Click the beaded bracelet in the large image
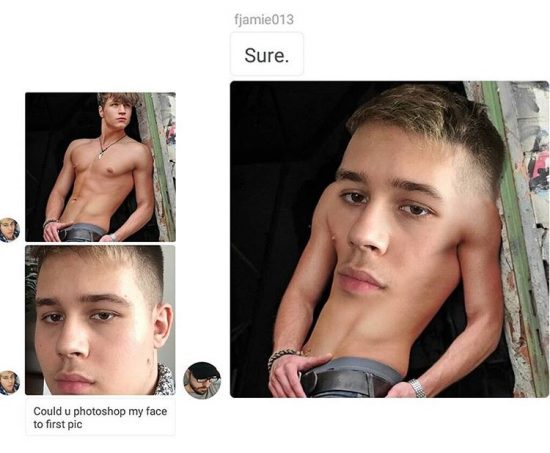Screen dimensions: 550x453 pyautogui.click(x=285, y=356)
